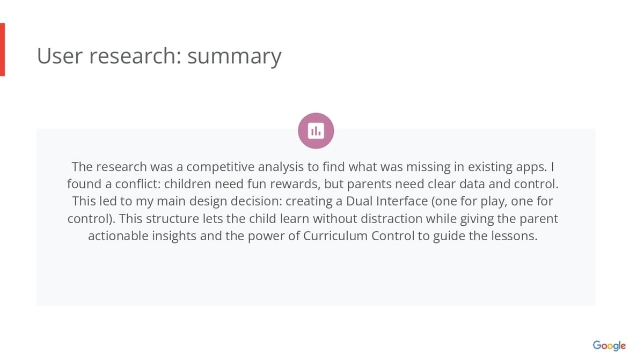
Task: Click the first paragraph line starting "The research"
Action: point(316,167)
